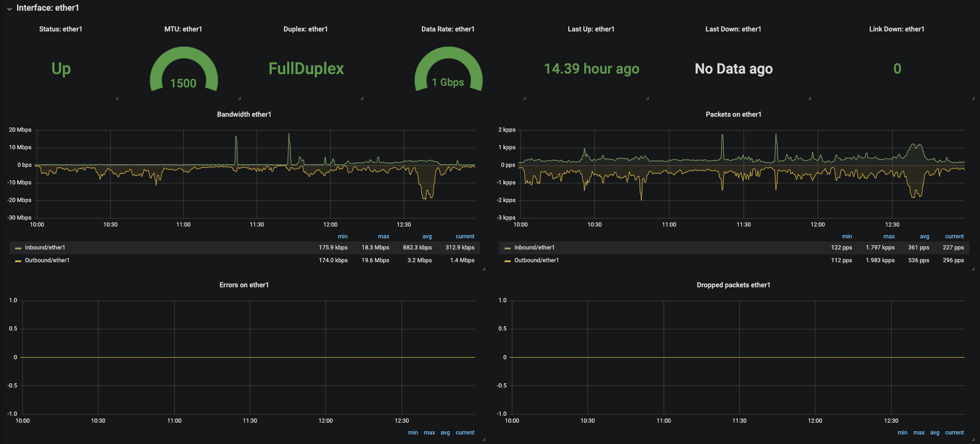Click the "No Data ago" value
This screenshot has width=980, height=444.
pyautogui.click(x=734, y=69)
